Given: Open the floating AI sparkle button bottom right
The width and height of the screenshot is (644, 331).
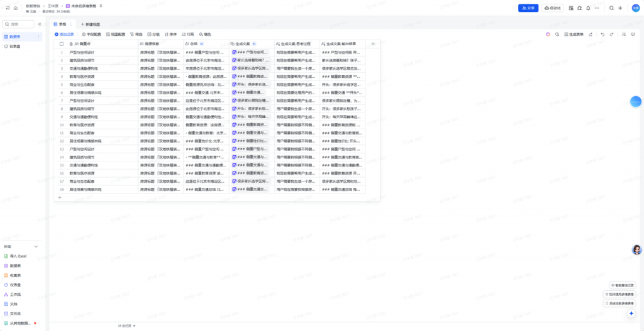Looking at the screenshot, I should (x=631, y=313).
